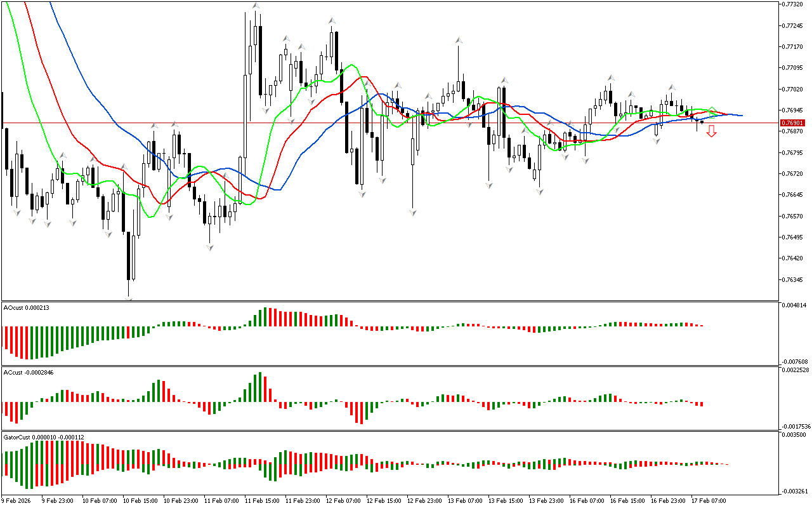This screenshot has height=508, width=812.
Task: Click the up fractal above 13 Feb spike
Action: click(x=457, y=41)
